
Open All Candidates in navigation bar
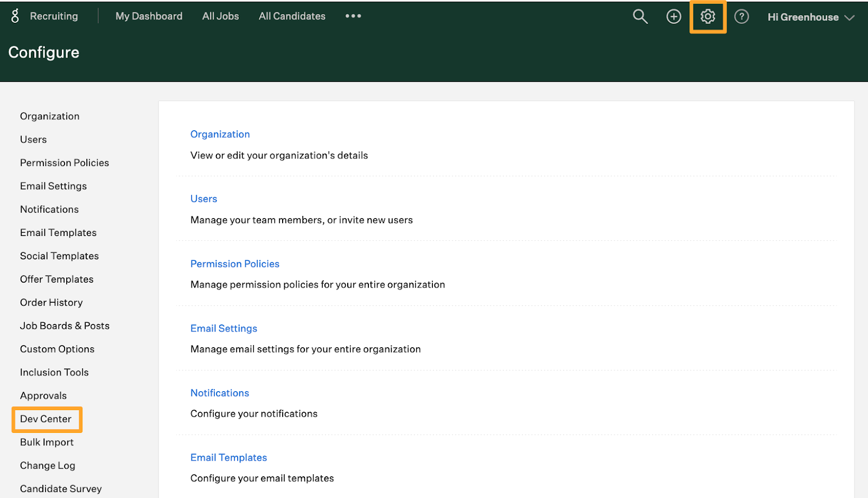click(x=292, y=16)
